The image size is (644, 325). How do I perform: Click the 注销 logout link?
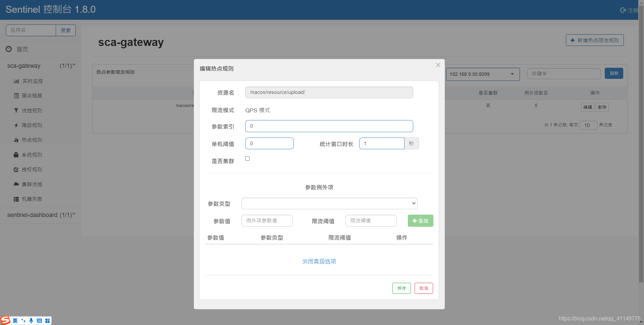pos(629,10)
